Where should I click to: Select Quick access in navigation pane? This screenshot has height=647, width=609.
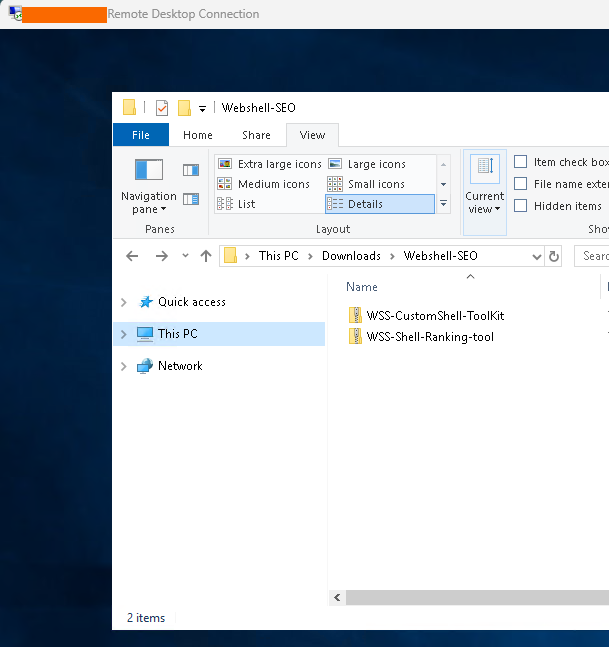pyautogui.click(x=192, y=302)
